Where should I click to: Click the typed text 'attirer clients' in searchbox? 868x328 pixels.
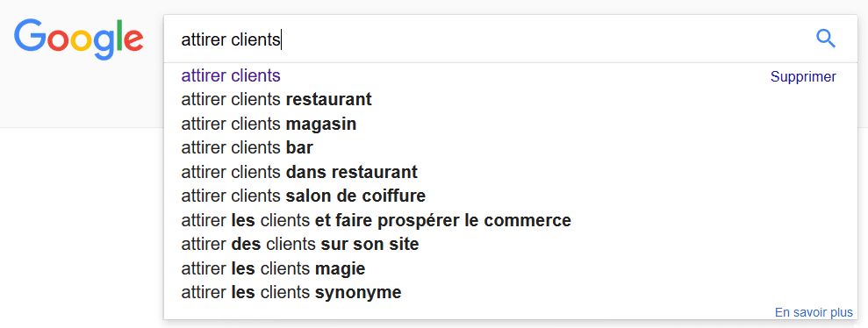[231, 39]
